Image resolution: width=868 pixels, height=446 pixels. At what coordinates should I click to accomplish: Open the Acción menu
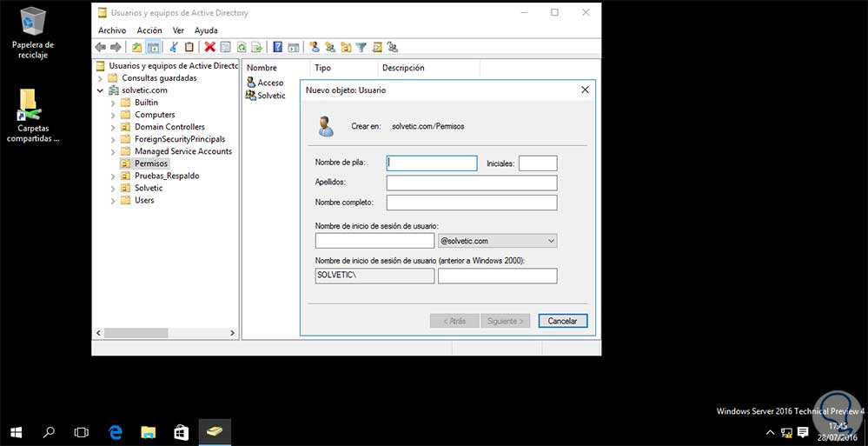click(149, 30)
